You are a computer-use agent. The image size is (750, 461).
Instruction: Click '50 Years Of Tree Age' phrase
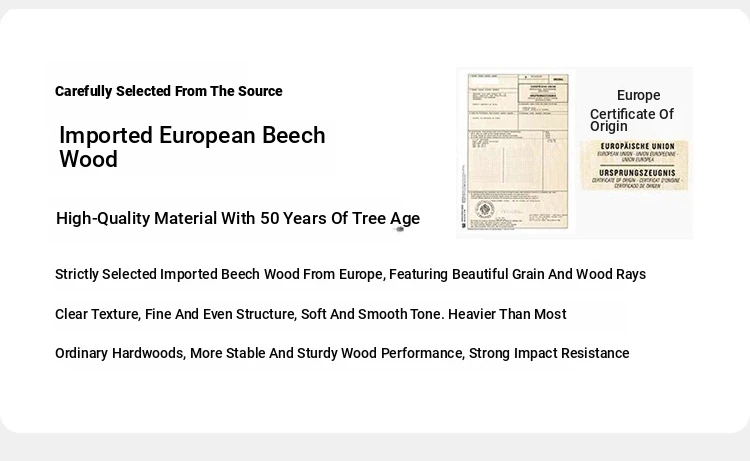pos(340,219)
